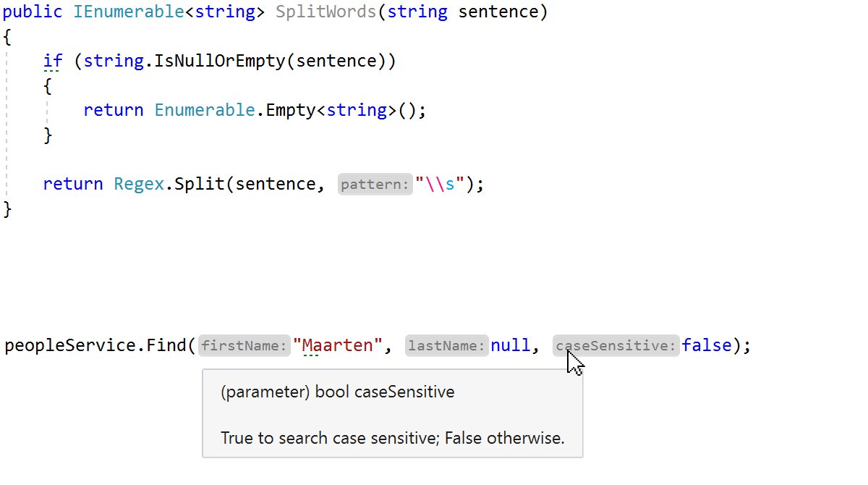Click the lastName: inline parameter hint

[x=446, y=345]
